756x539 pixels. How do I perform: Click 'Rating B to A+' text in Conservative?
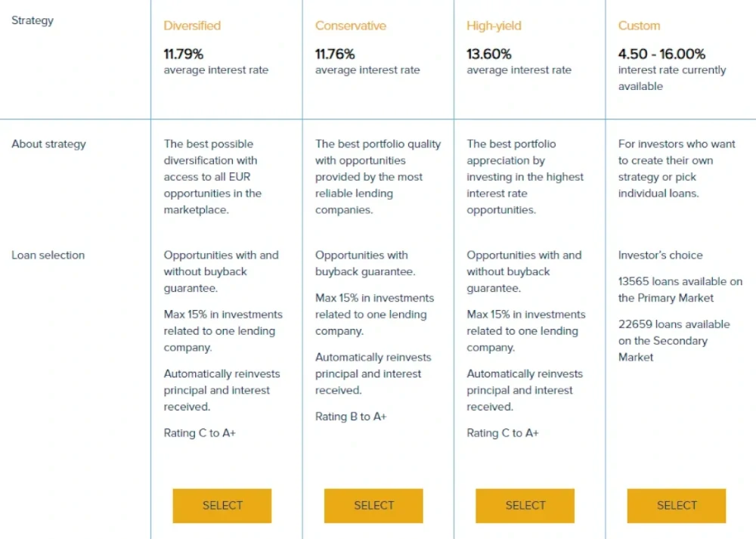point(351,417)
